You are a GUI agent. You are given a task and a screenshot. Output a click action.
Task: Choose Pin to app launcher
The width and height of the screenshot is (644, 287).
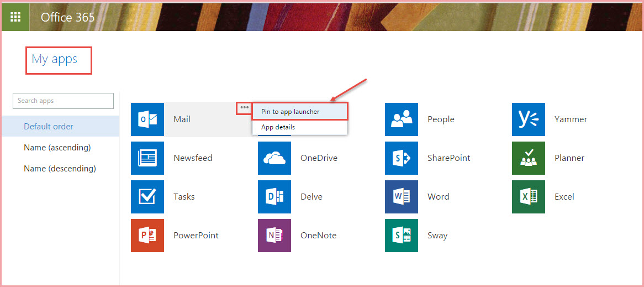coord(300,112)
